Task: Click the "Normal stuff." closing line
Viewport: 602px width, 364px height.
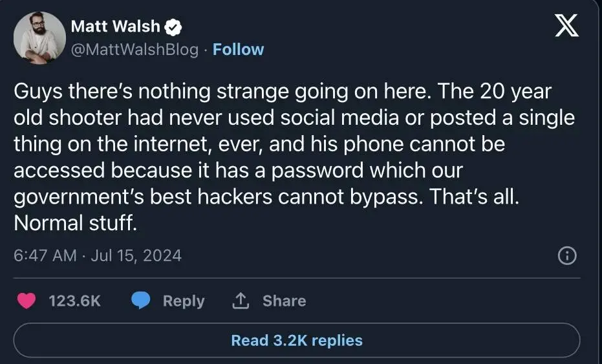Action: coord(76,224)
